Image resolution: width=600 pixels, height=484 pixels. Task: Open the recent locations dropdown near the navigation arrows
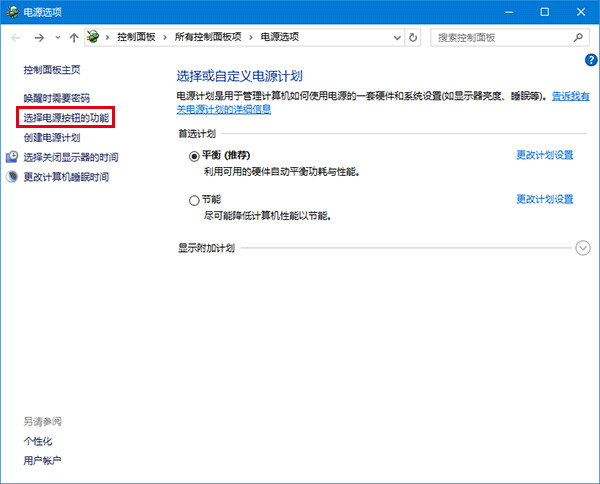(x=57, y=37)
